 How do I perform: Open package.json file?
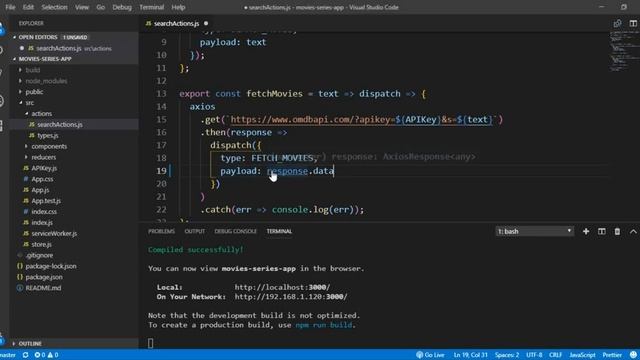[x=44, y=277]
